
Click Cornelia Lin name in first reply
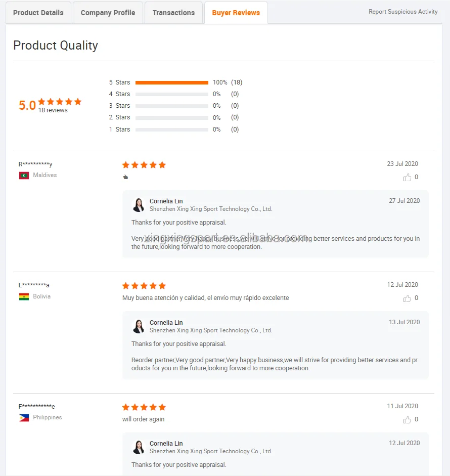click(x=166, y=201)
